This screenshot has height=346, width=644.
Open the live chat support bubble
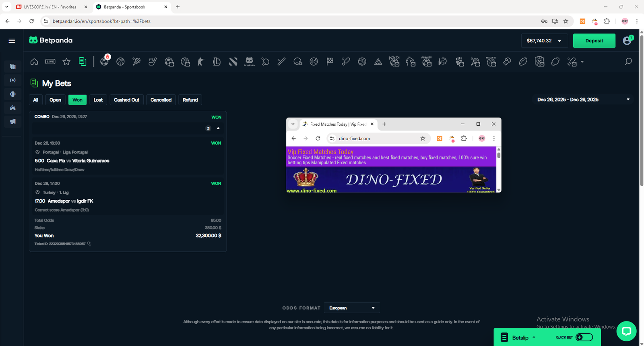pos(626,331)
